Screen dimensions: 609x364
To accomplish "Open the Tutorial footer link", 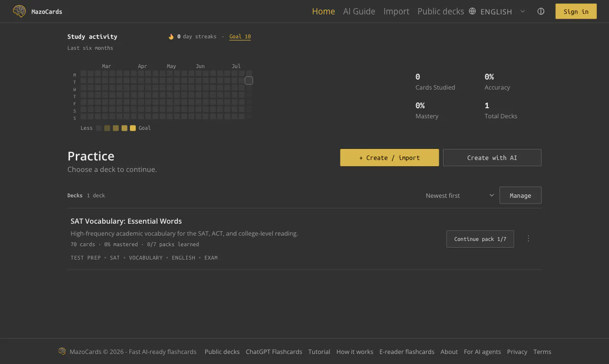I will click(319, 352).
